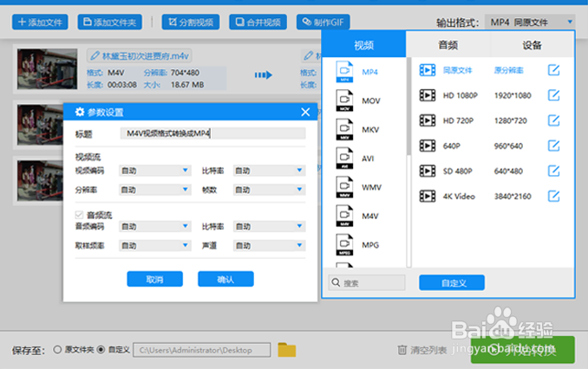This screenshot has width=588, height=369.
Task: Click the first video thumbnail
Action: (x=47, y=68)
